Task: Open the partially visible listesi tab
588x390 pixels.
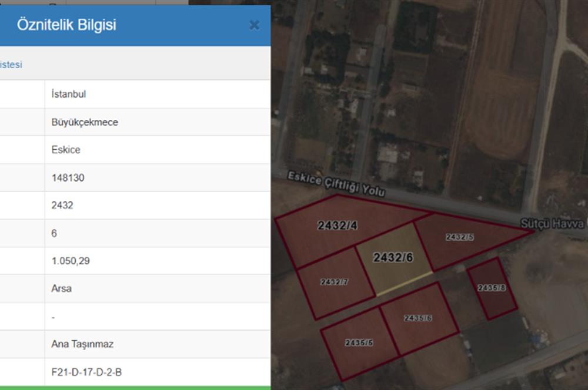Action: (11, 65)
